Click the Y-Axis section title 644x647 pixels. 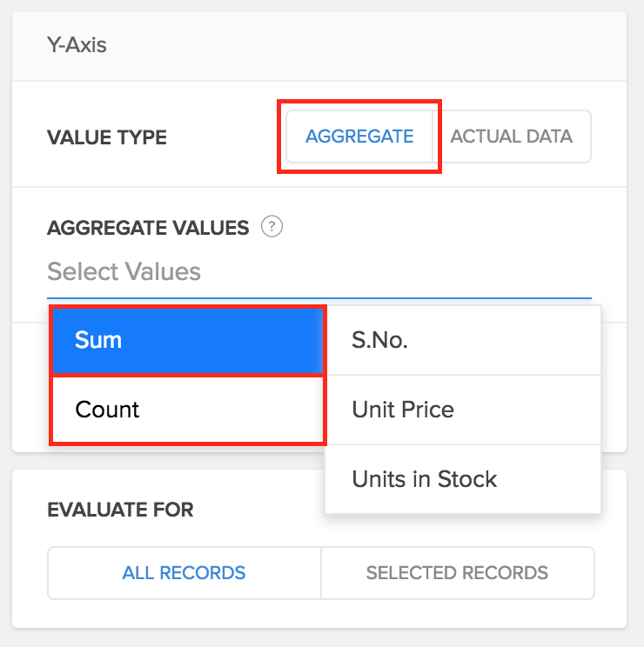tap(77, 44)
